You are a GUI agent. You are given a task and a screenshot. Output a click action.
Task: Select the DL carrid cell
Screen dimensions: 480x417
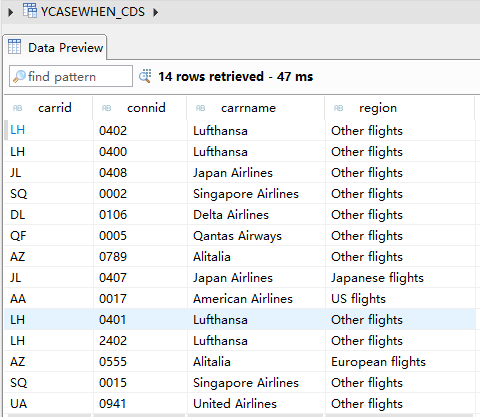click(49, 215)
